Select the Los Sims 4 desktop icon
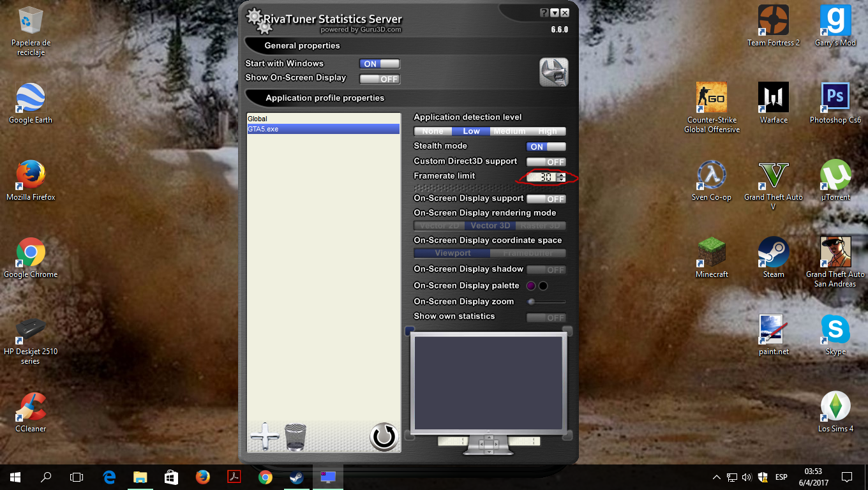 coord(835,412)
